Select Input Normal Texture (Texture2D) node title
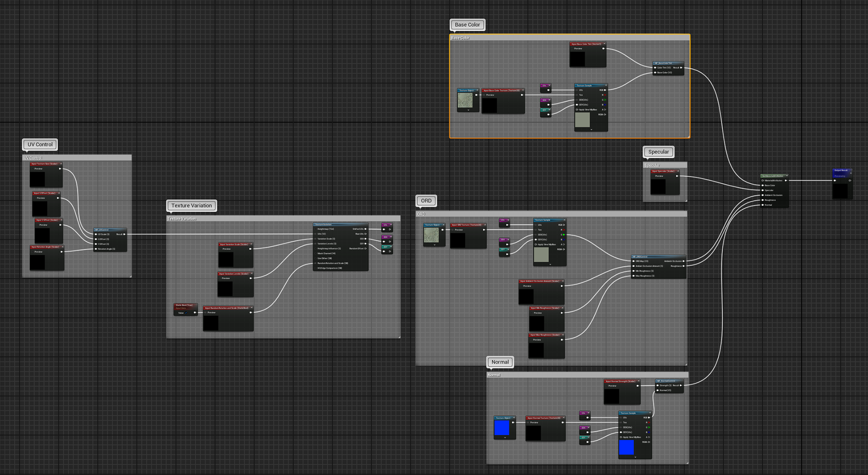The height and width of the screenshot is (475, 868). click(544, 418)
